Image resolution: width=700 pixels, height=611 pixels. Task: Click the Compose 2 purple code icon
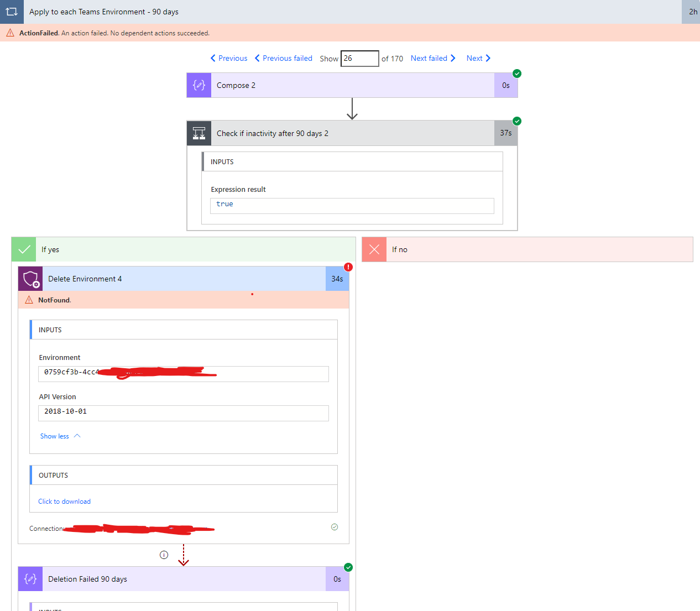[x=198, y=85]
